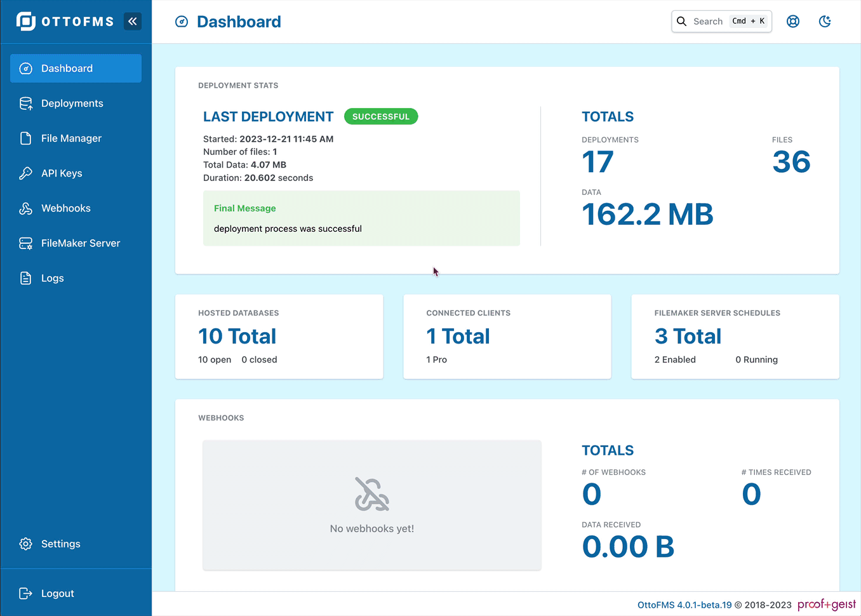Click the no-webhooks broken link icon
Image resolution: width=861 pixels, height=616 pixels.
[x=372, y=494]
